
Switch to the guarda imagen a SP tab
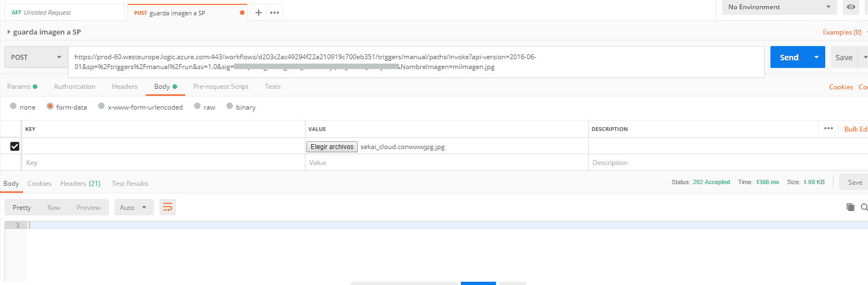186,13
